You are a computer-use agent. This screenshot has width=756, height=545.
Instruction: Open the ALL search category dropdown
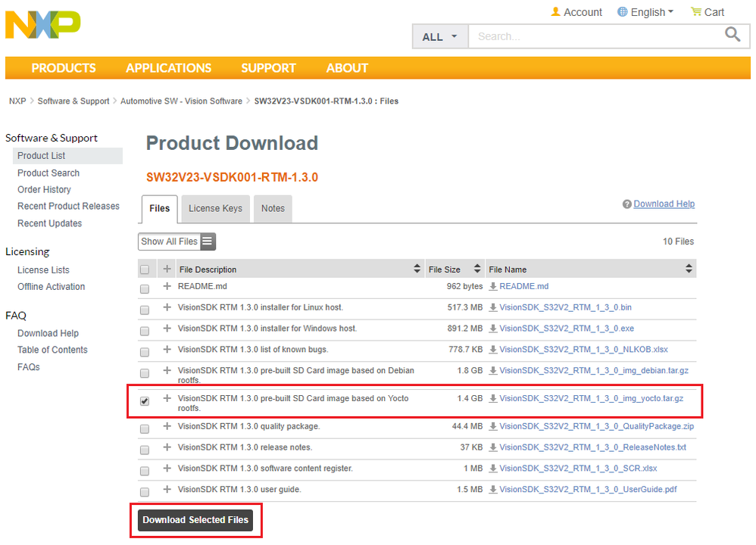pos(440,36)
